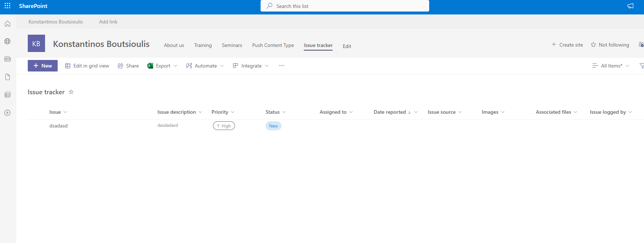Screen dimensions: 644x243
Task: Go to Seminars navigation link
Action: tap(232, 45)
